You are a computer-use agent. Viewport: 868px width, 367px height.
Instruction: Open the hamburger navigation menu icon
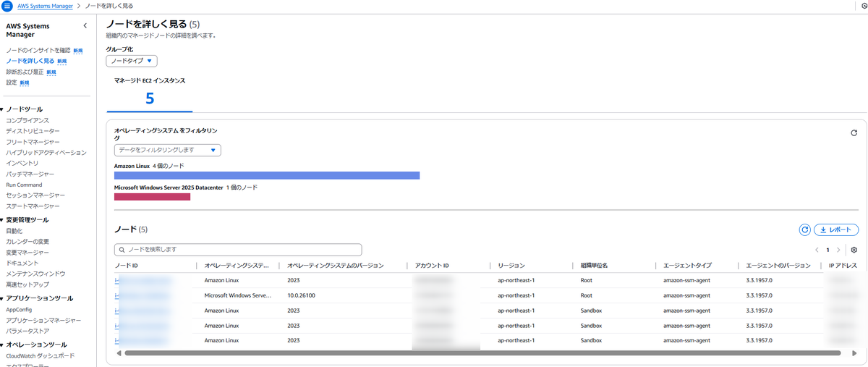click(7, 6)
